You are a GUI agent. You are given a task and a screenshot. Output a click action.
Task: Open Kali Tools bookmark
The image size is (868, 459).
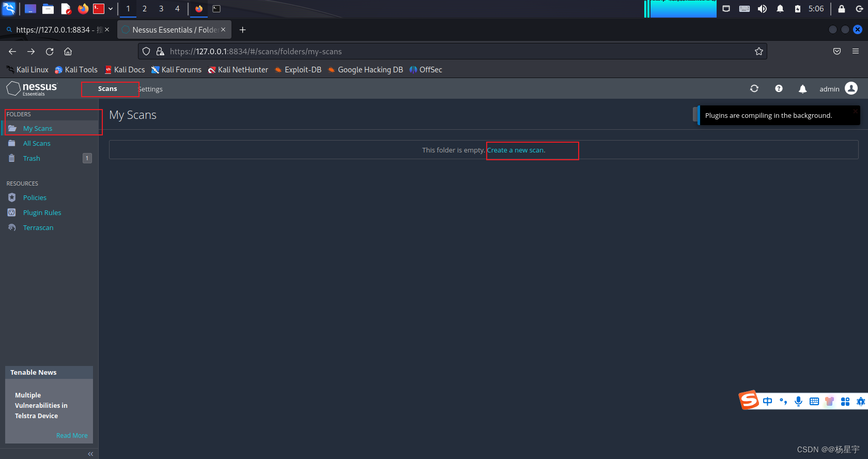pyautogui.click(x=76, y=70)
